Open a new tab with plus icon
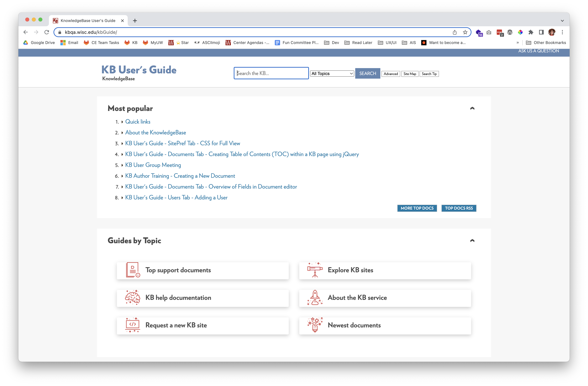Viewport: 588px width, 386px height. tap(135, 21)
